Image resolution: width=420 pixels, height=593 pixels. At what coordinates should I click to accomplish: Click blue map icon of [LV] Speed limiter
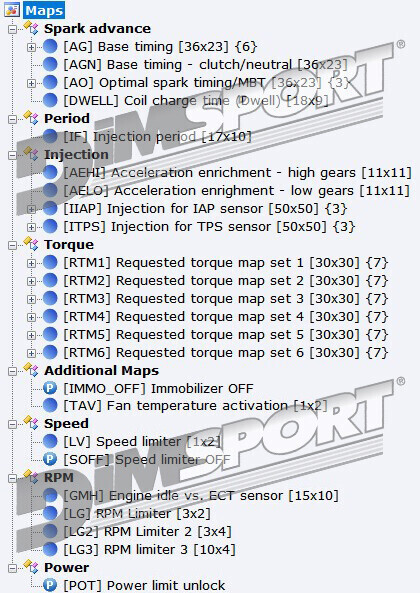[50, 441]
